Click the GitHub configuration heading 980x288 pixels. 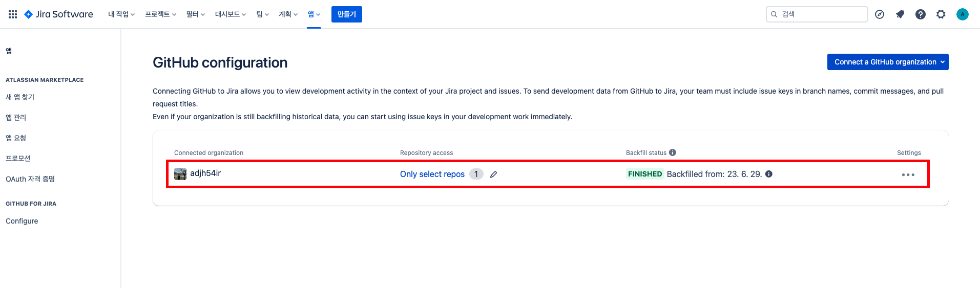[220, 62]
